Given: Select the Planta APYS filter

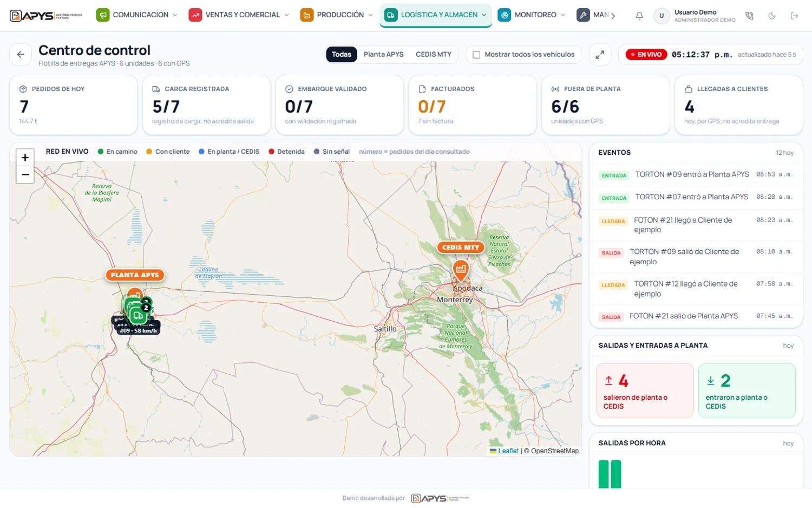Looking at the screenshot, I should point(383,54).
